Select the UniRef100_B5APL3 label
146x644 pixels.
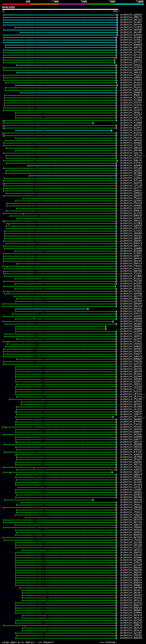131,95
